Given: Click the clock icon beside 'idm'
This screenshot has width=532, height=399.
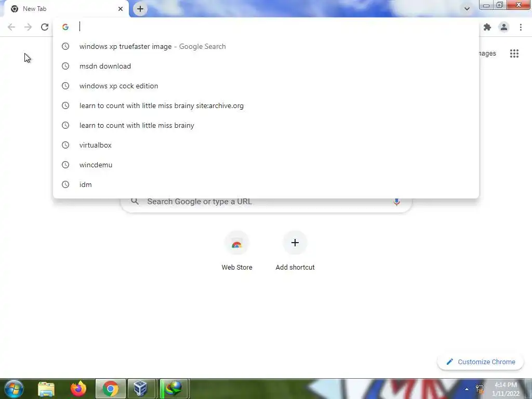Looking at the screenshot, I should pyautogui.click(x=65, y=184).
